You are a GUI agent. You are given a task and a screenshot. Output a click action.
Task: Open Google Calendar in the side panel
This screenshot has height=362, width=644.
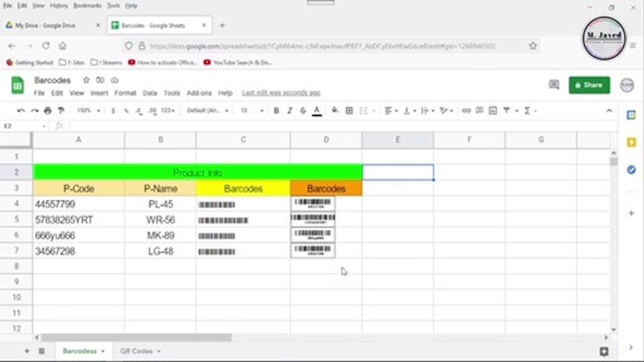point(631,115)
